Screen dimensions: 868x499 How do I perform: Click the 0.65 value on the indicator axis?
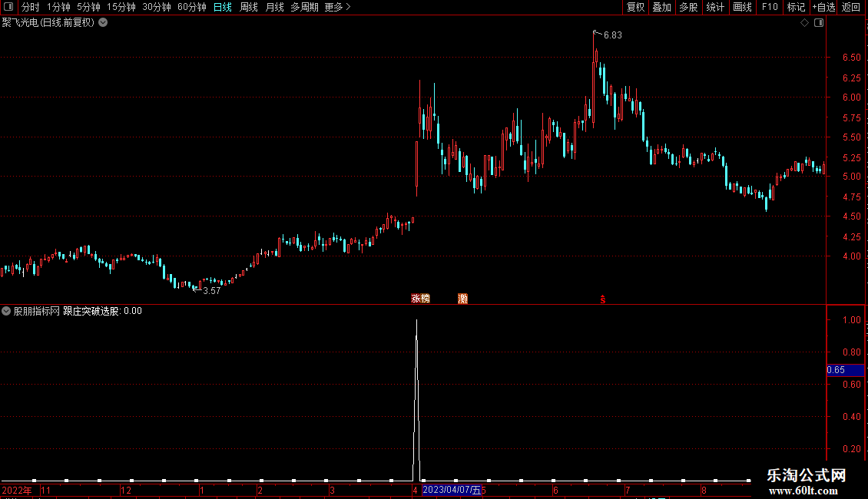[835, 370]
